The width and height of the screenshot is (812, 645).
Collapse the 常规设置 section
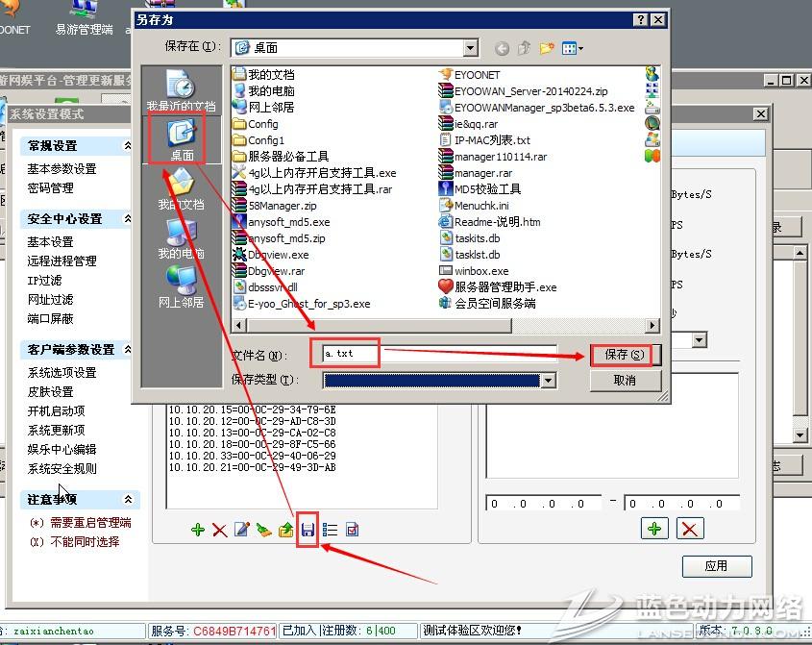(x=128, y=146)
